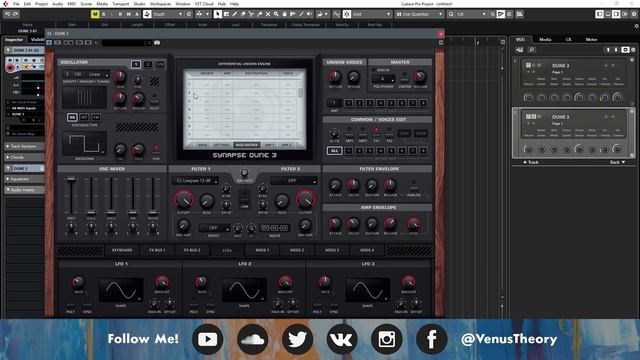Select the Draw pencil tool in toolbar
The height and width of the screenshot is (360, 640).
tap(234, 14)
